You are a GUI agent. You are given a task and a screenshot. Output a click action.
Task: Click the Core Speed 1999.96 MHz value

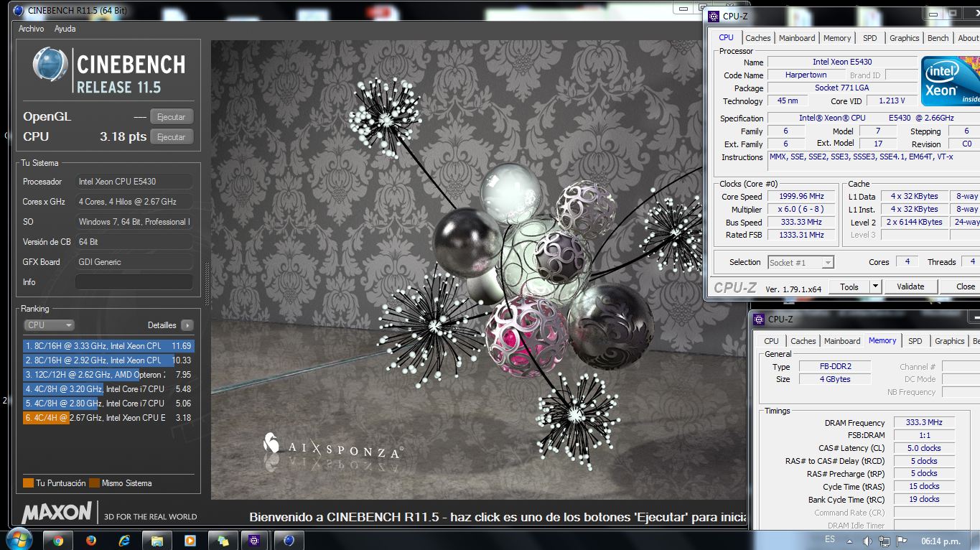pyautogui.click(x=803, y=196)
